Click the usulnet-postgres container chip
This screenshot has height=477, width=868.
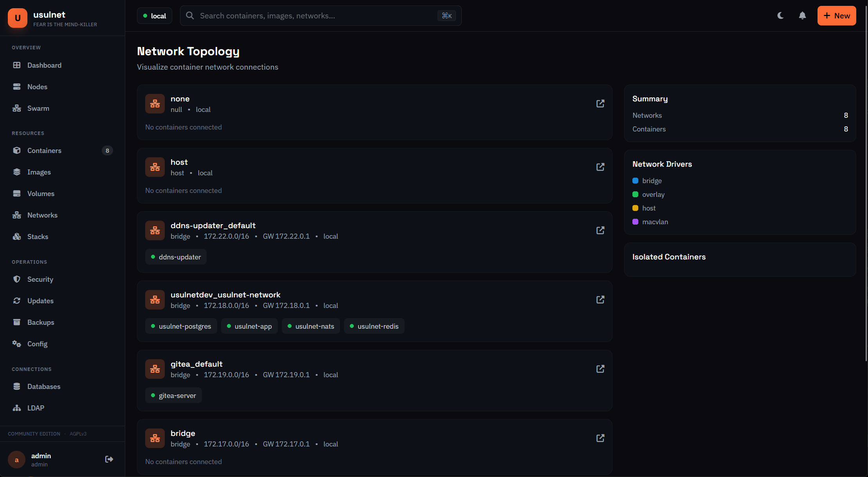pos(181,326)
